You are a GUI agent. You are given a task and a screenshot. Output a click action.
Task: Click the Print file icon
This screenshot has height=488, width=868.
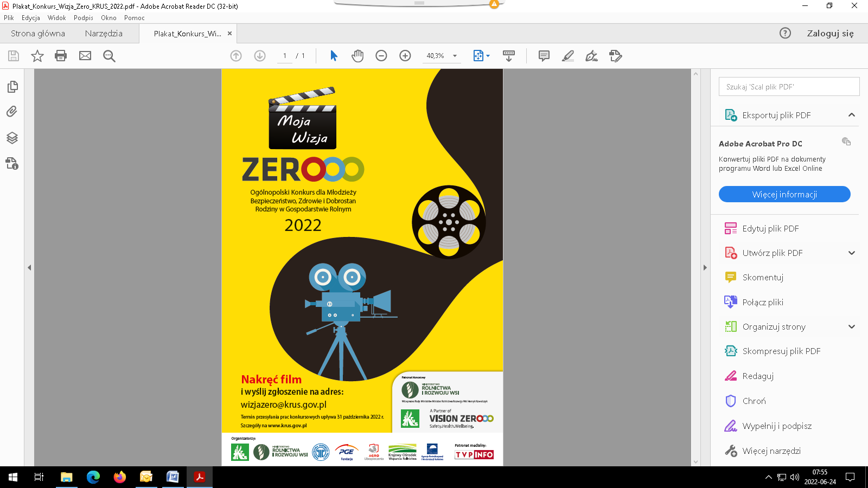[61, 56]
